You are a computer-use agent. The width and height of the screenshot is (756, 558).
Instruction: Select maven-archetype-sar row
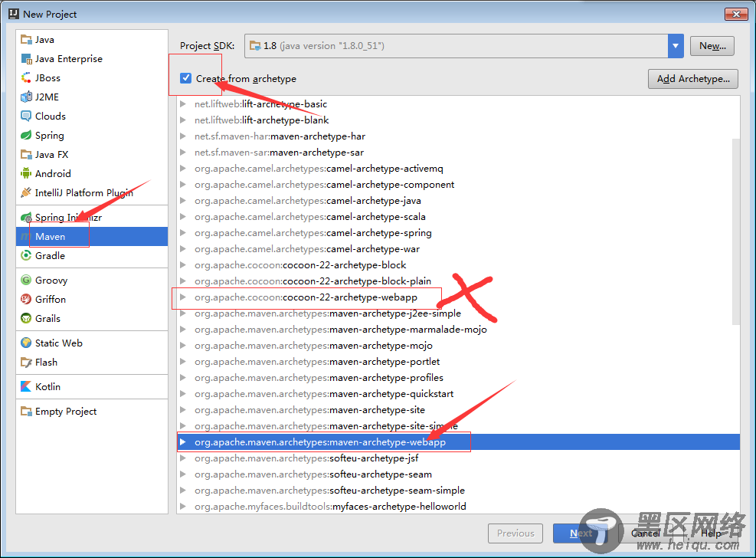coord(458,153)
